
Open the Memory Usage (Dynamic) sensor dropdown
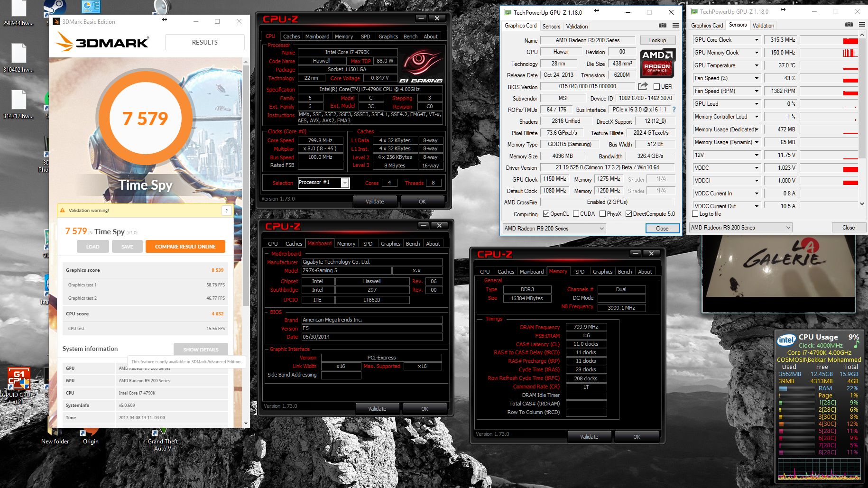pos(757,142)
